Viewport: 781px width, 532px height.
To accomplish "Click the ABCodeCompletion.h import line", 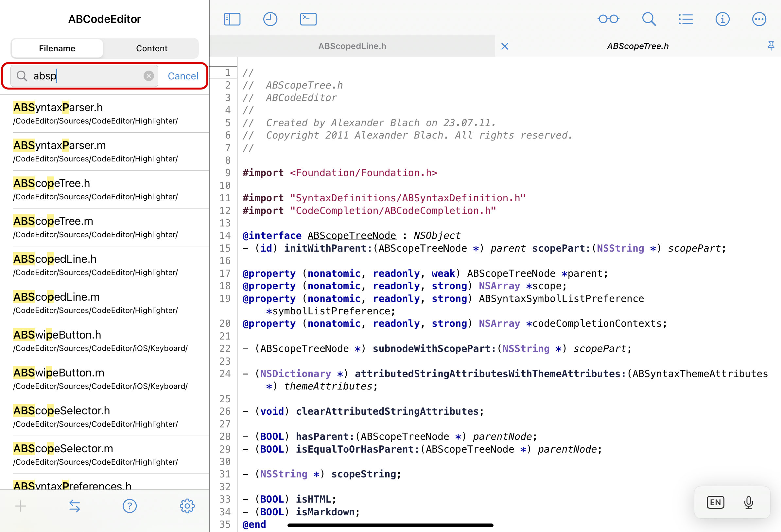I will pos(369,210).
